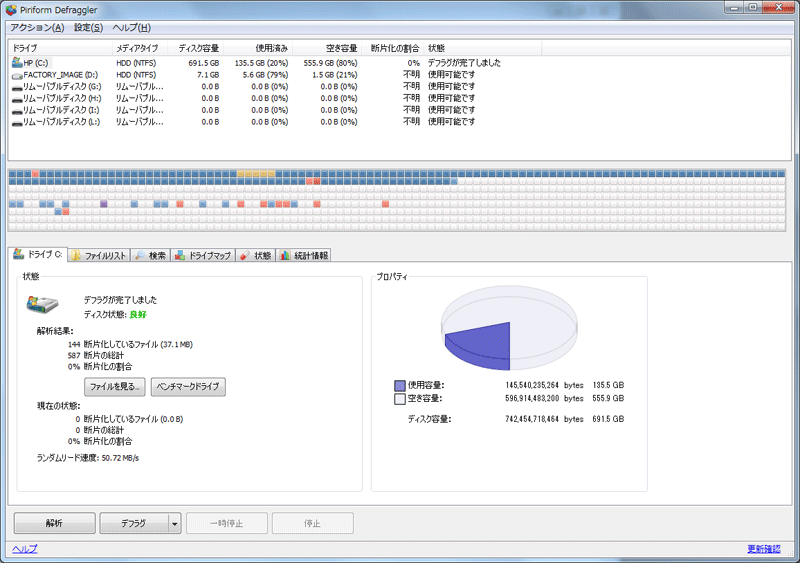Click the 587 断片の総計 text

[x=95, y=355]
